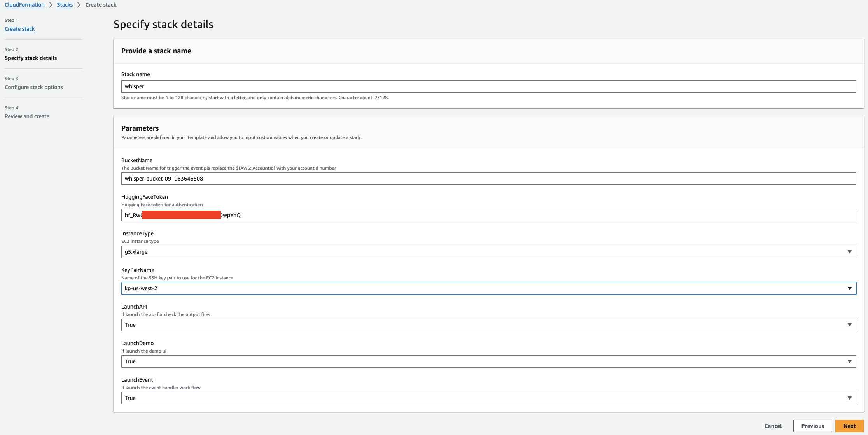Click the Next button
This screenshot has height=435, width=868.
coord(849,426)
